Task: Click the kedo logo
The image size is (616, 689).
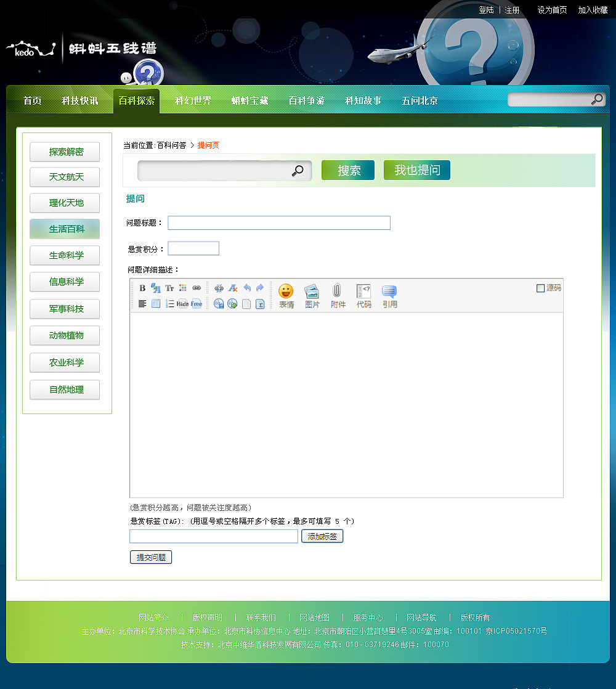Action: coord(31,49)
